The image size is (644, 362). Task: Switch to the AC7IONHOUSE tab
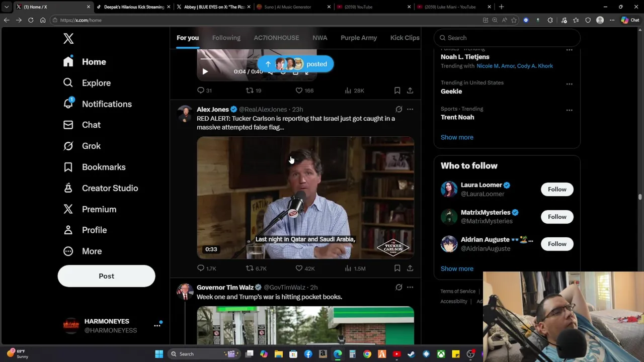(276, 38)
